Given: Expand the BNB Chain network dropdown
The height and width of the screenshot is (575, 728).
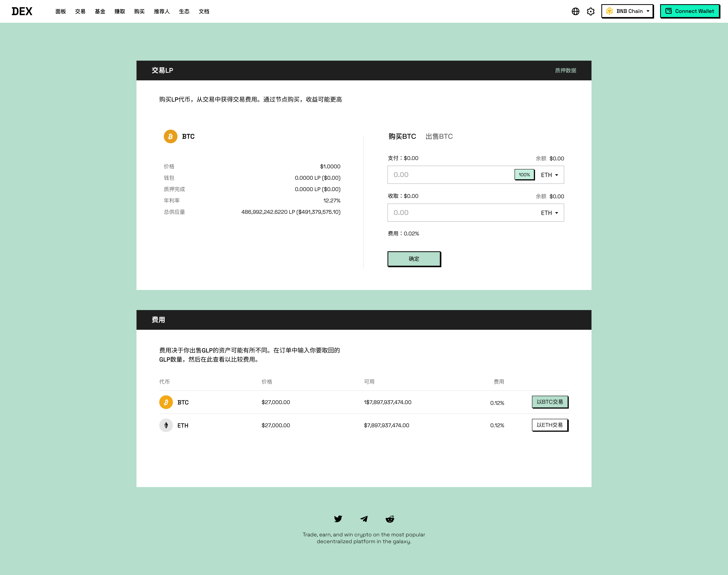Looking at the screenshot, I should pos(627,11).
